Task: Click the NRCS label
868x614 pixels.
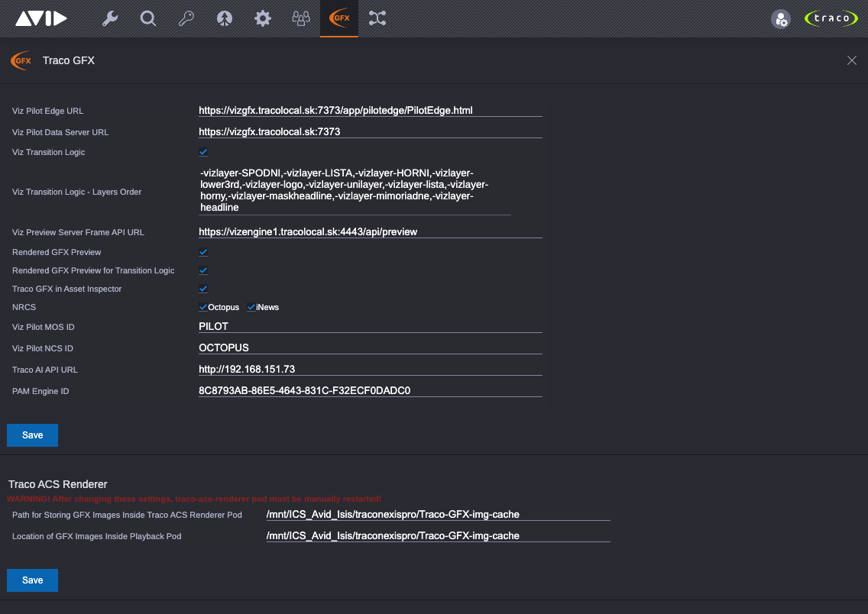Action: pos(24,307)
